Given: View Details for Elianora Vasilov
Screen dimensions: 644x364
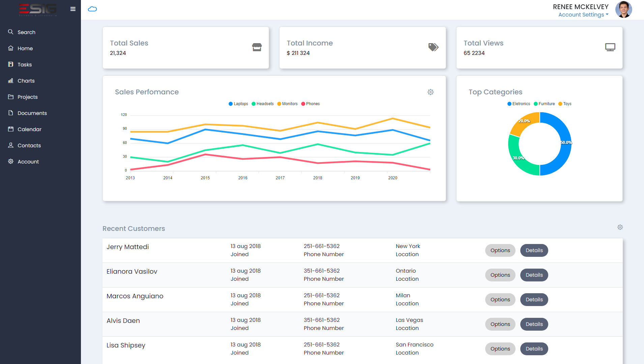Looking at the screenshot, I should click(x=534, y=275).
